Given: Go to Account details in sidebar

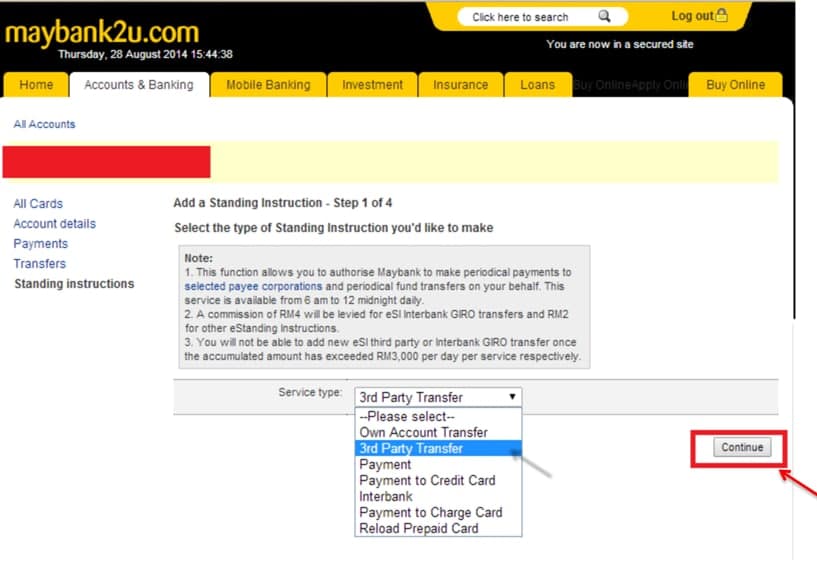Looking at the screenshot, I should (x=55, y=224).
